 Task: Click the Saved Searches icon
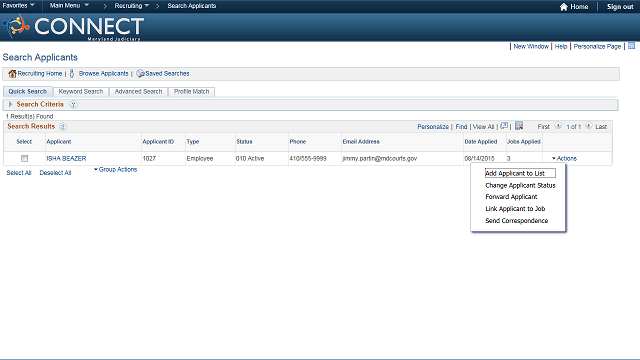(x=140, y=73)
